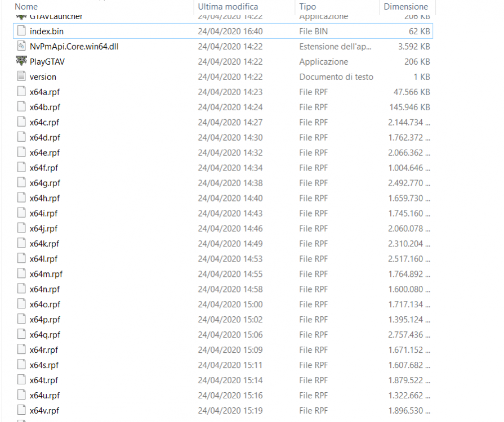Select the x64f.rpf file icon
504x422 pixels.
pyautogui.click(x=21, y=168)
